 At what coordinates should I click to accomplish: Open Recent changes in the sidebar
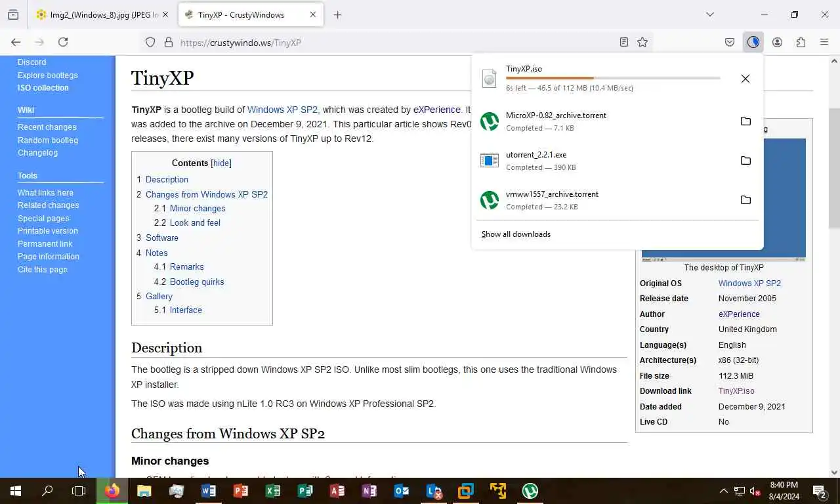47,127
